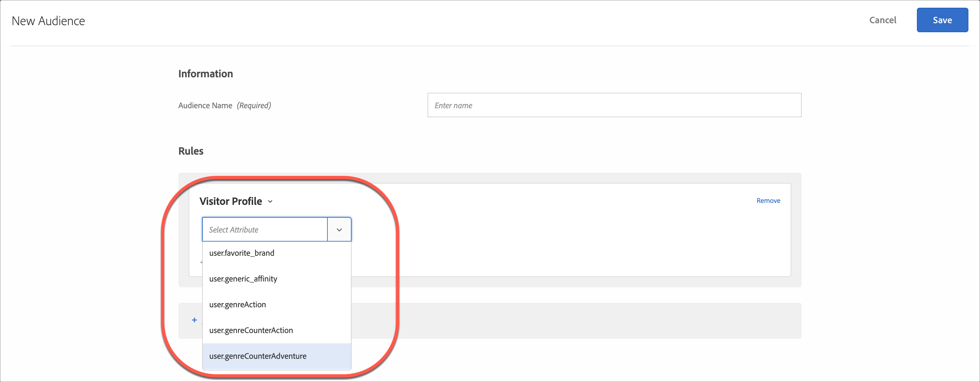Choose user.favorite_brand from the list
Screen dimensions: 980x382
(x=241, y=253)
